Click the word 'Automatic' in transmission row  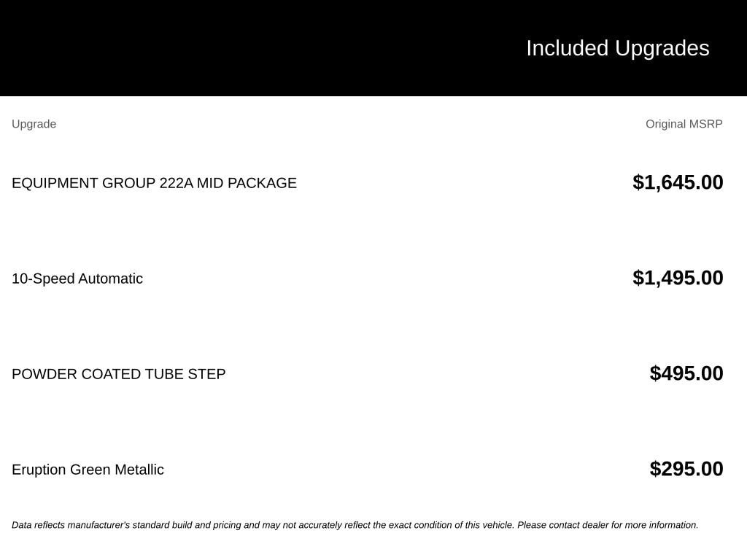click(x=111, y=279)
